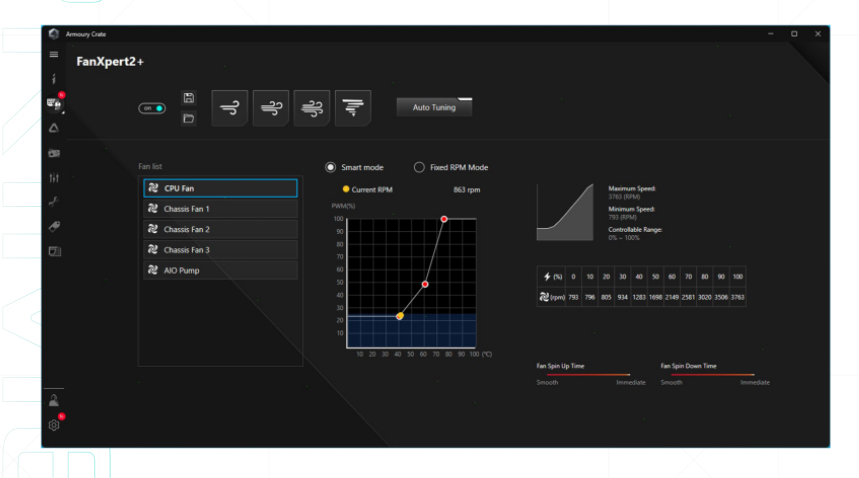Select the Full Speed fan preset icon
The height and width of the screenshot is (478, 859).
pos(351,108)
